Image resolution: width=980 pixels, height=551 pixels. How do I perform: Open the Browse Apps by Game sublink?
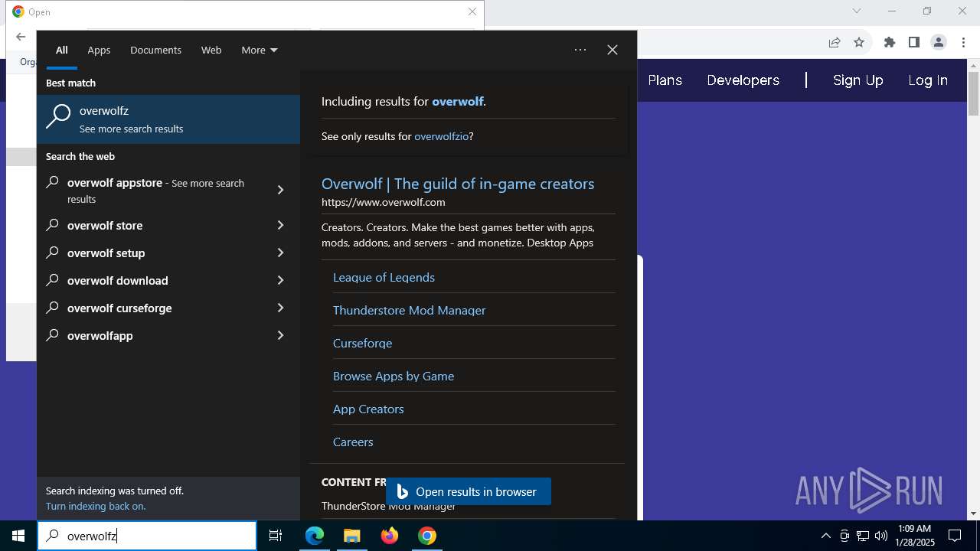[394, 376]
